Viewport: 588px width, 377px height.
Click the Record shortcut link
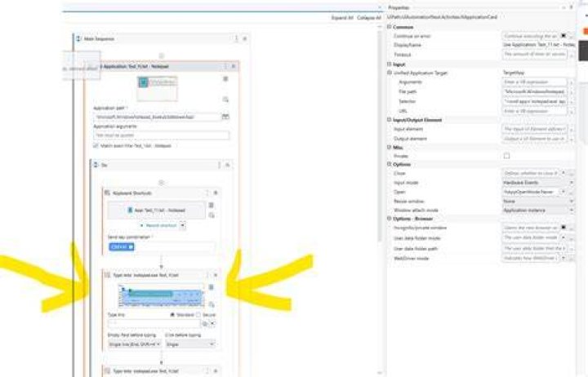coord(161,225)
